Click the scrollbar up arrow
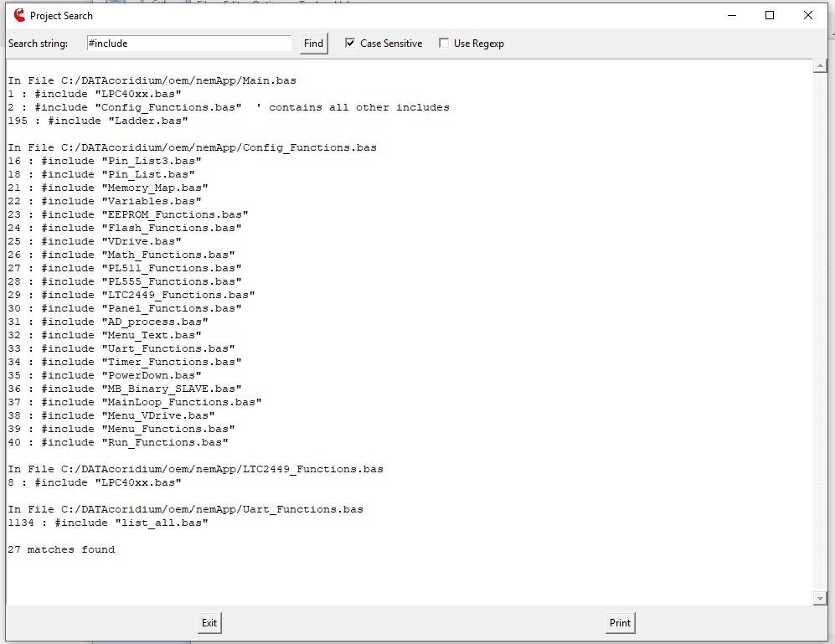The width and height of the screenshot is (835, 644). (x=821, y=66)
